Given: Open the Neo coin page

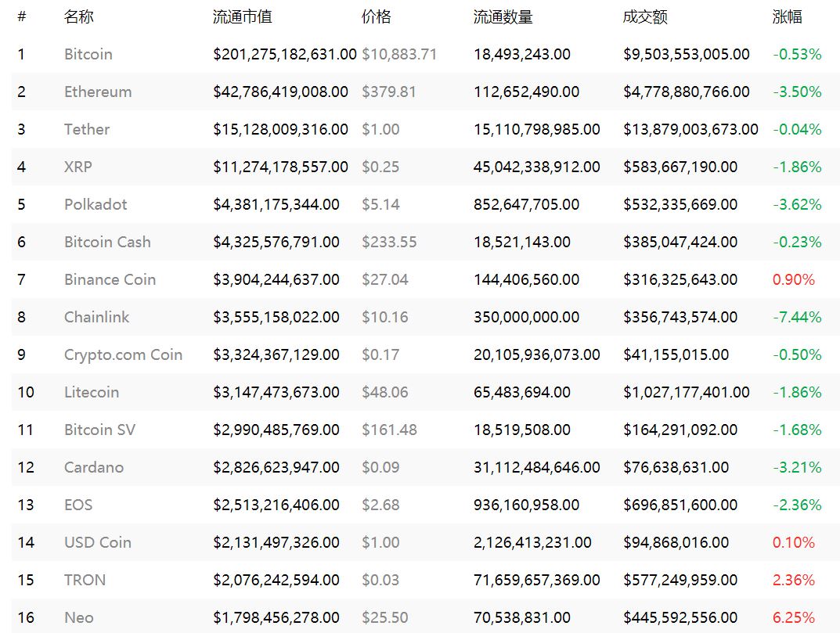Looking at the screenshot, I should [x=79, y=617].
